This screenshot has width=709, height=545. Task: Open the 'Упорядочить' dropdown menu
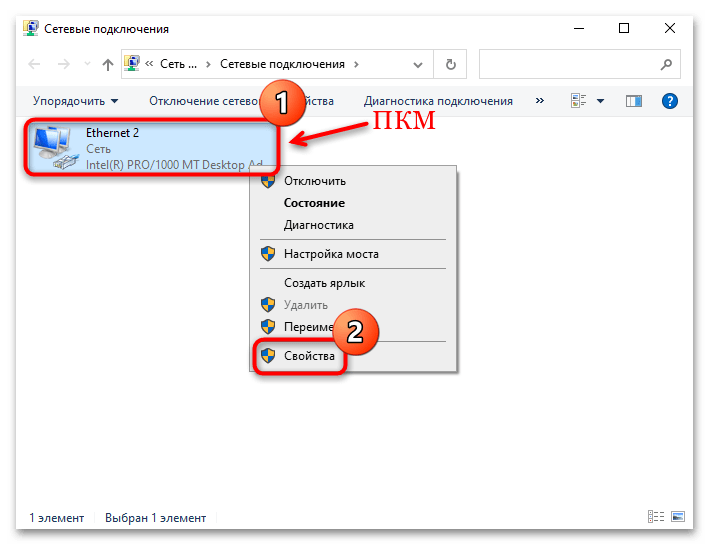pos(76,101)
